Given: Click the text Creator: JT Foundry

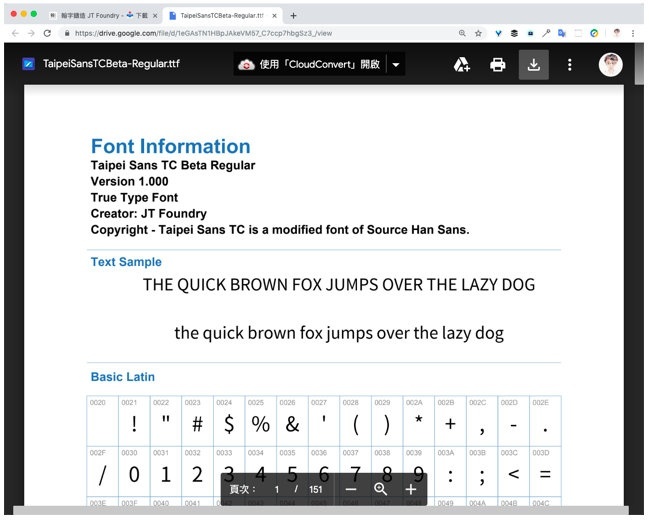Looking at the screenshot, I should pos(149,214).
